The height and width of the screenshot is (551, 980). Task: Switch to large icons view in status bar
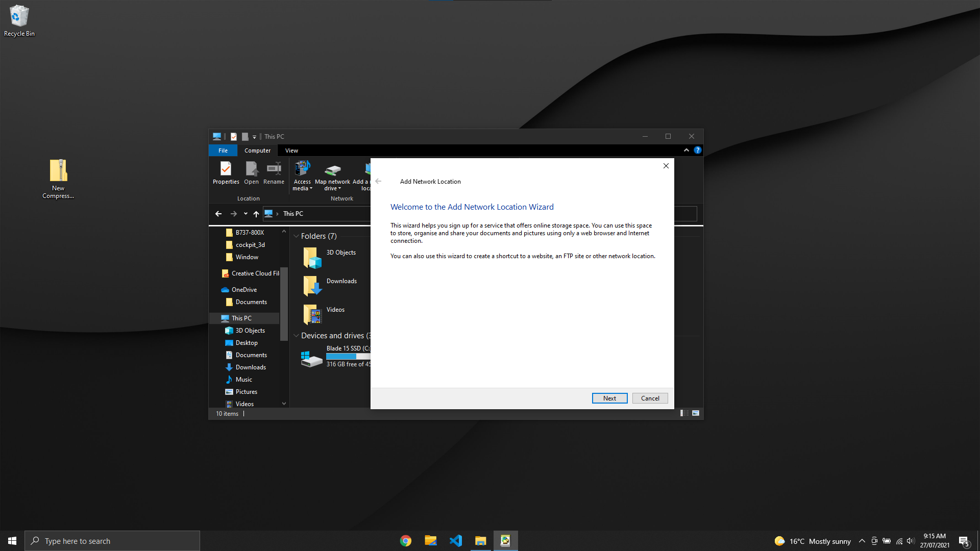(x=696, y=413)
